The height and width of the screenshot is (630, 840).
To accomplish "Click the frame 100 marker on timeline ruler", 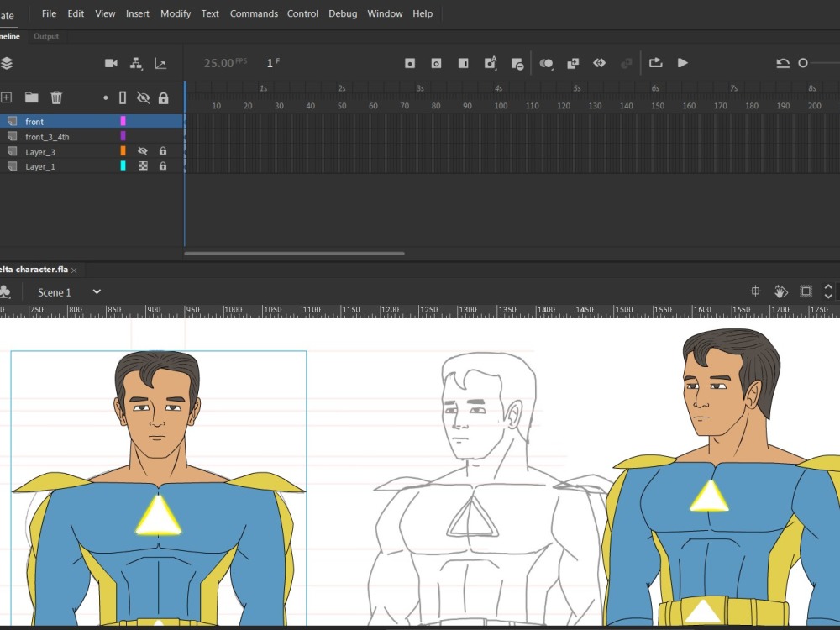I will 501,106.
